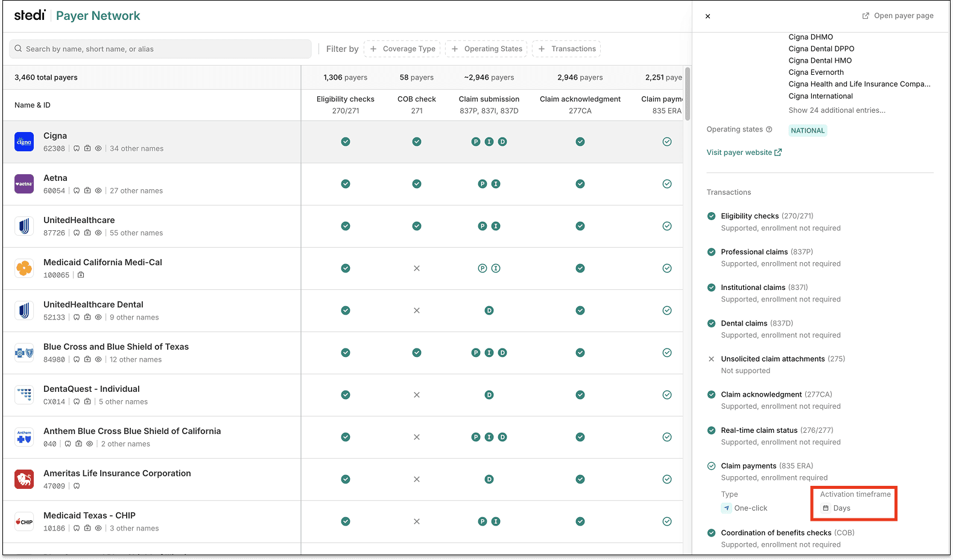Image resolution: width=953 pixels, height=560 pixels.
Task: Select Professional claims (837P) entry
Action: [767, 252]
